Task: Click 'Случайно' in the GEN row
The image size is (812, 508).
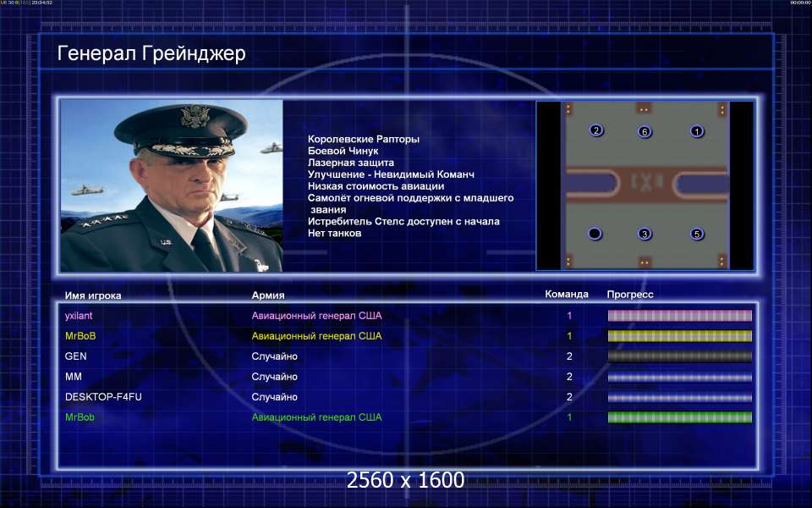Action: click(x=274, y=356)
